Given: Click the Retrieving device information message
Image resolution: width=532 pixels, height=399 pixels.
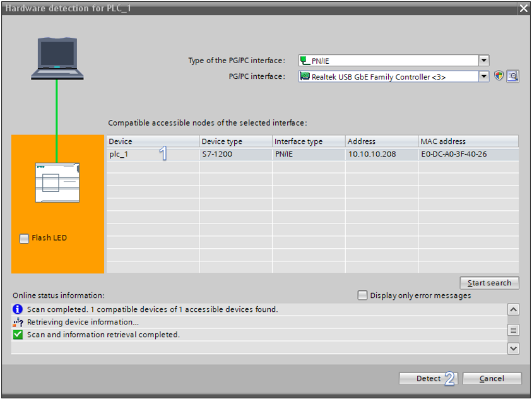Looking at the screenshot, I should (83, 322).
